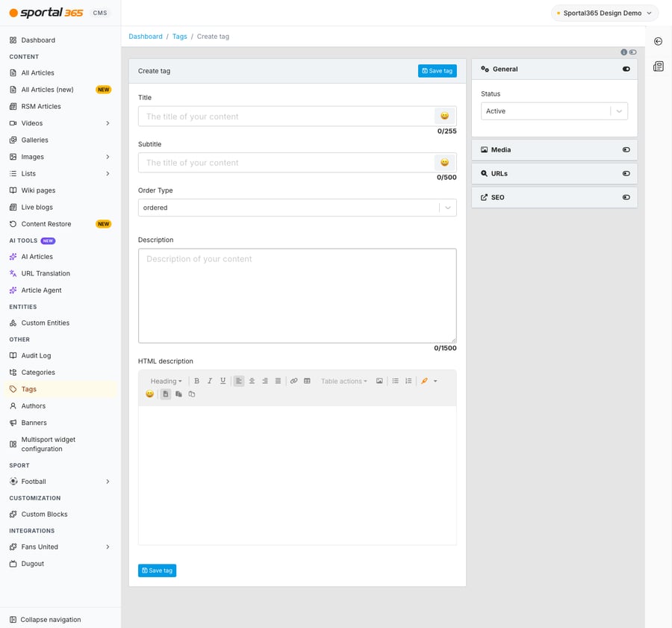This screenshot has height=628, width=672.
Task: Open emoji picker in HTML editor toolbar
Action: point(149,394)
